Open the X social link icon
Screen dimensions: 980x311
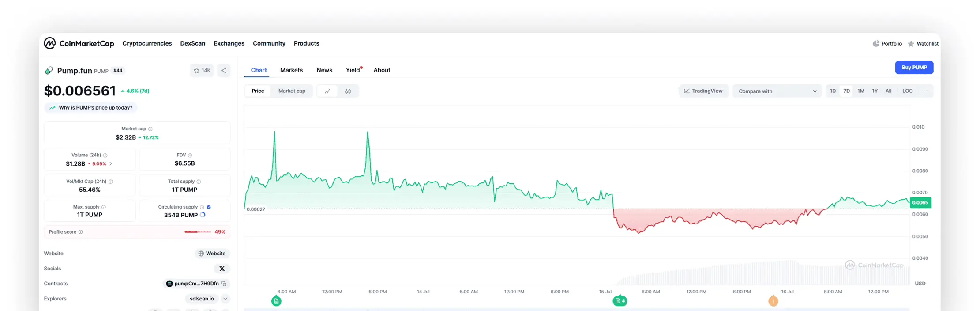click(x=222, y=269)
